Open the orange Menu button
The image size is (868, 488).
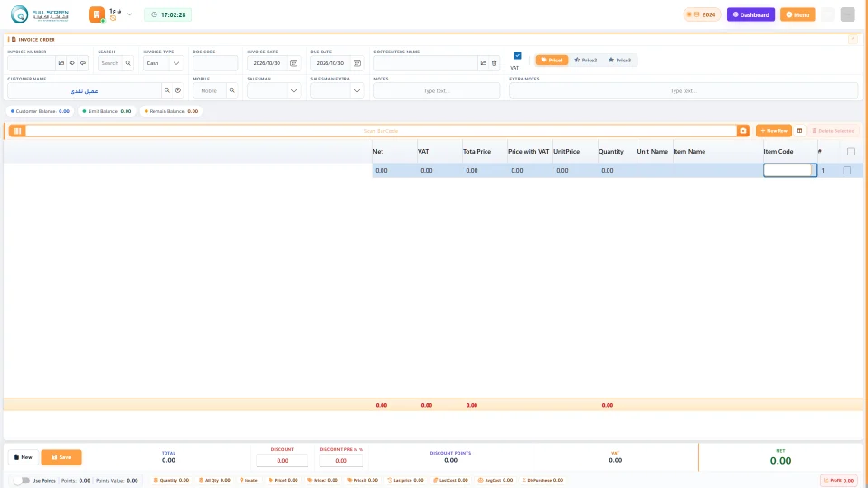(x=797, y=14)
